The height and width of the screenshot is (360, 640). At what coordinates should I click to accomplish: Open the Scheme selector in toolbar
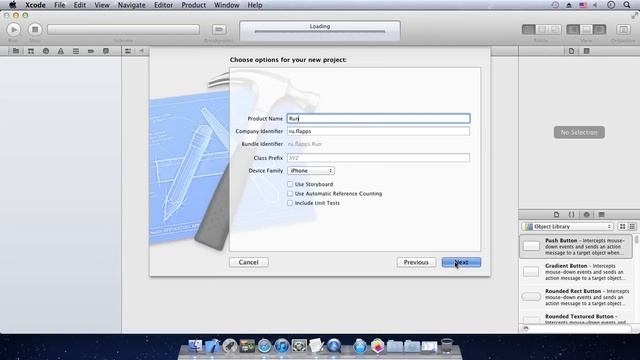pos(123,29)
